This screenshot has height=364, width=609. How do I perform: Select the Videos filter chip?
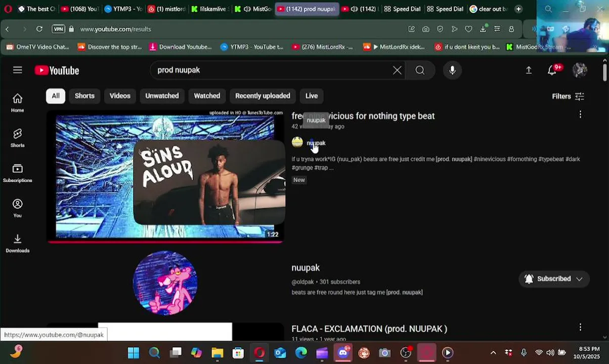click(120, 96)
